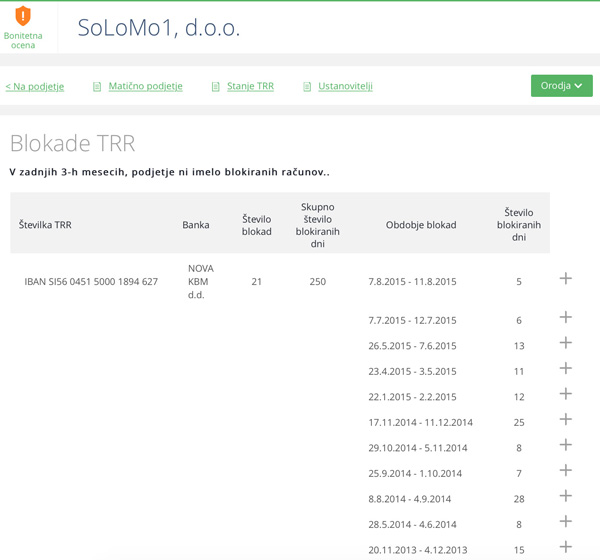
Task: Click plus icon for 23.4.2015 - 3.5.2015
Action: 565,368
